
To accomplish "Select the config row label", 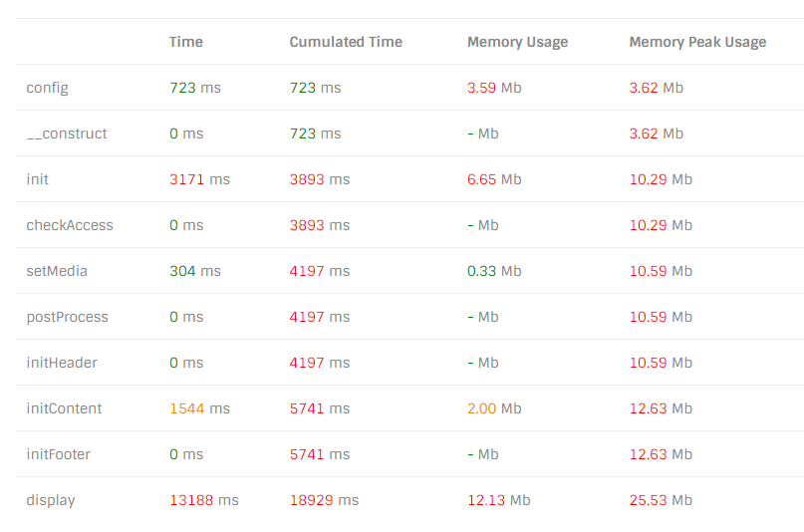I will (x=47, y=88).
